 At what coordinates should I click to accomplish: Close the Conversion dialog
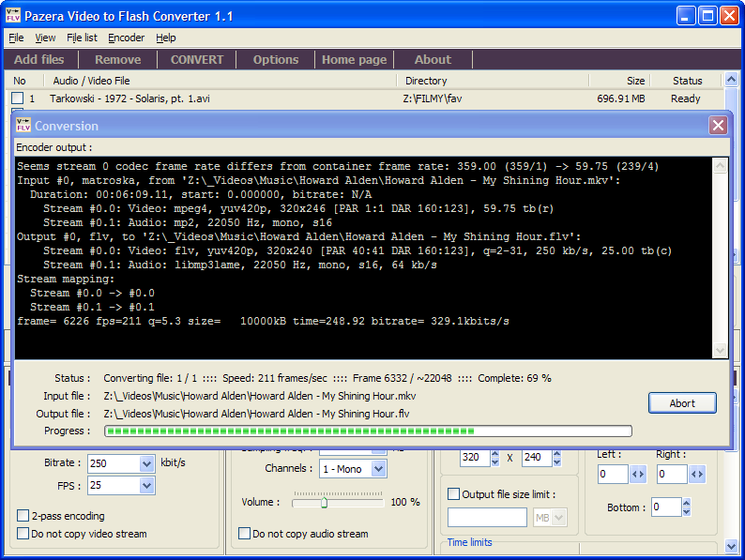coord(718,126)
